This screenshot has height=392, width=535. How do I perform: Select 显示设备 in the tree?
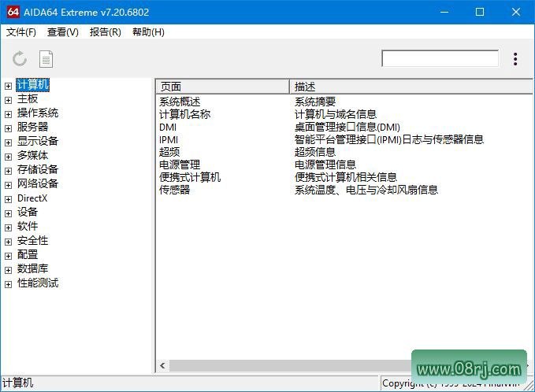(x=38, y=141)
